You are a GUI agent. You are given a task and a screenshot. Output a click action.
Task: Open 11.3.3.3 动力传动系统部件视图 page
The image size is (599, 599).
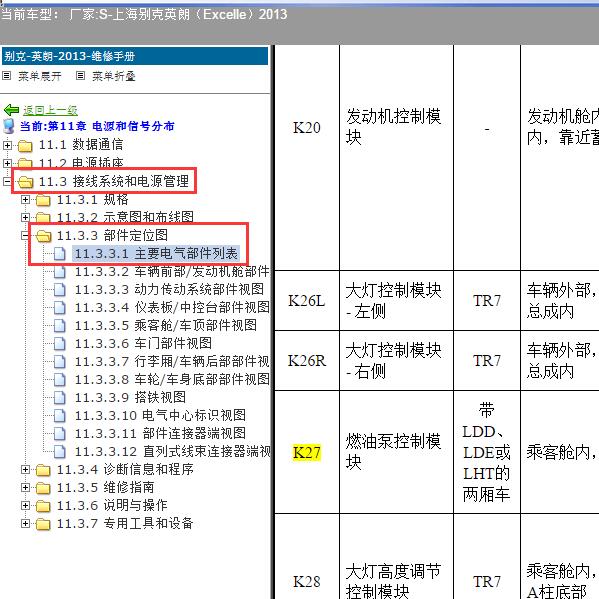click(x=169, y=289)
